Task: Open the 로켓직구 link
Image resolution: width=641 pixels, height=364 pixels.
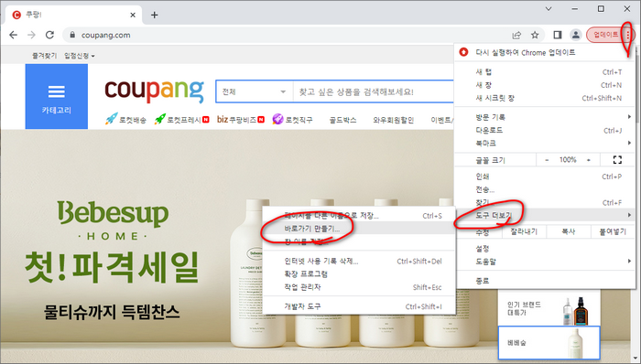Action: 293,120
